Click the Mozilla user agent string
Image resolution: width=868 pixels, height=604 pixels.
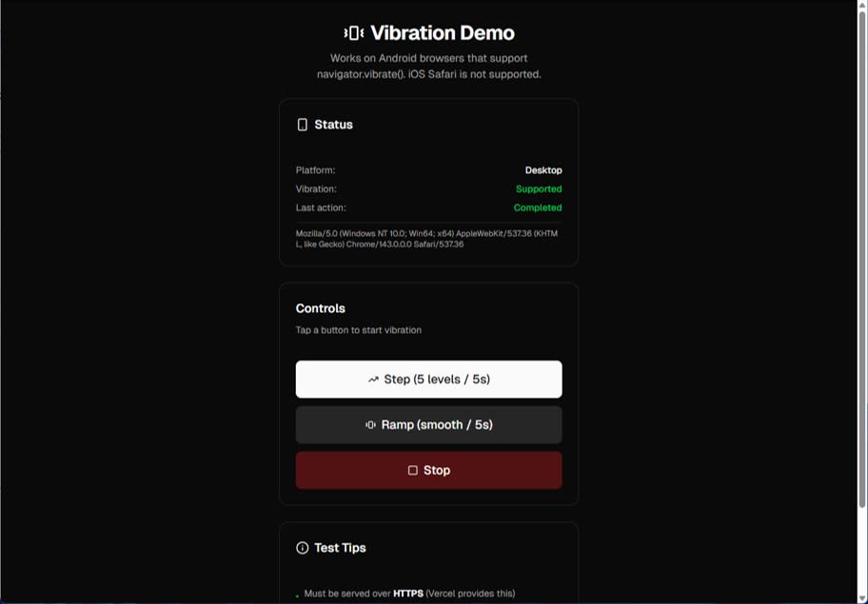[428, 238]
